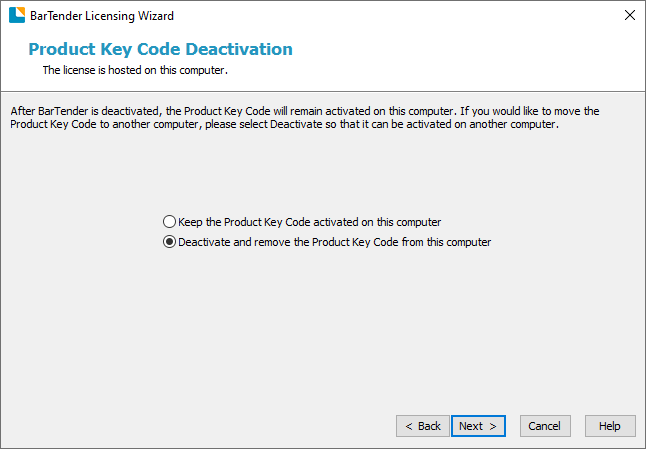646x449 pixels.
Task: Cancel the licensing wizard
Action: click(545, 426)
